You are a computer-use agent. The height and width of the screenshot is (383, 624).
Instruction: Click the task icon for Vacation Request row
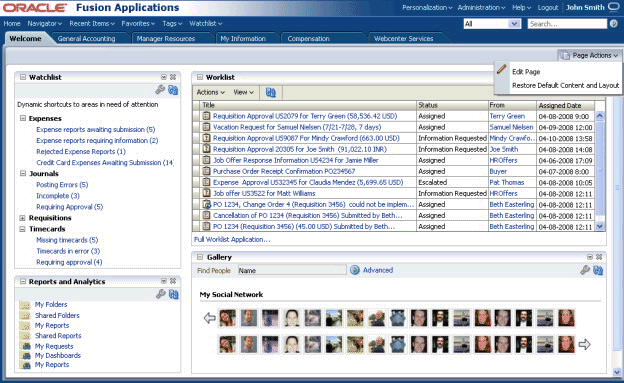[x=206, y=127]
